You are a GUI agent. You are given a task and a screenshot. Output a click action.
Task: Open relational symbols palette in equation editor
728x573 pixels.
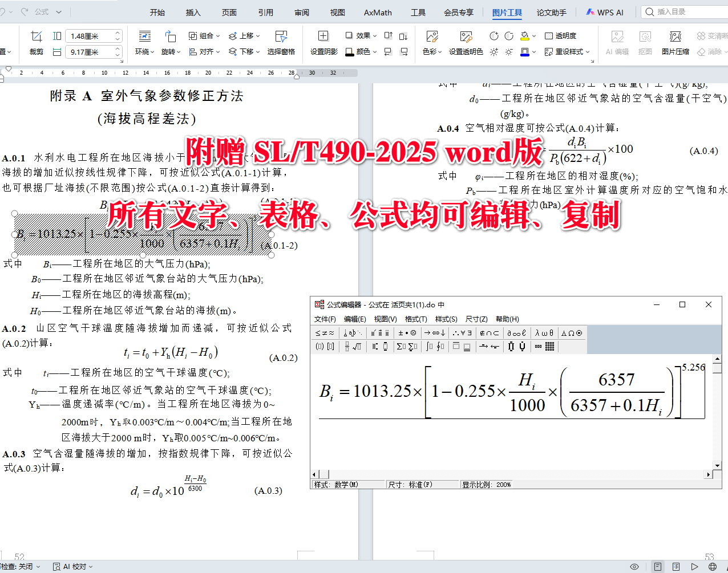point(325,333)
